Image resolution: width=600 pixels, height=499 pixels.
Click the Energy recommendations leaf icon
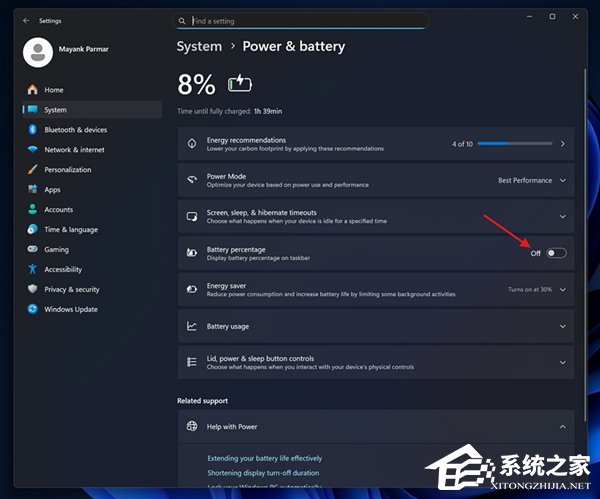(x=192, y=144)
